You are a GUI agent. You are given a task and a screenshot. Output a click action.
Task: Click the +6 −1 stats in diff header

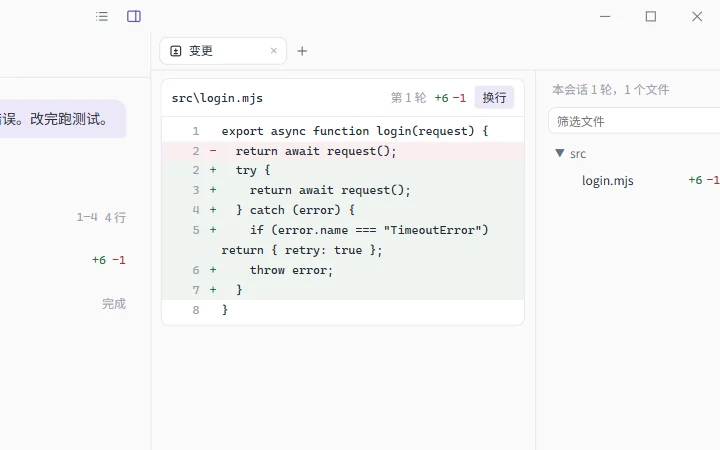tap(450, 98)
